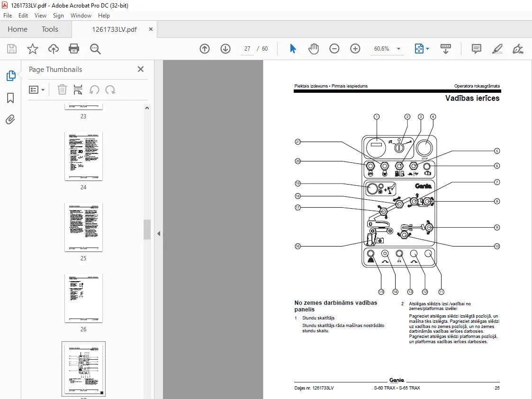This screenshot has width=532, height=399.
Task: Close the 1261733LV.pdf tab
Action: (151, 29)
